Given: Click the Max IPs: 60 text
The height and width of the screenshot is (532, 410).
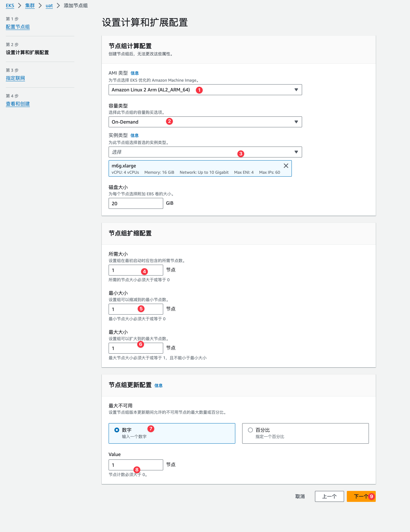Looking at the screenshot, I should (x=270, y=172).
